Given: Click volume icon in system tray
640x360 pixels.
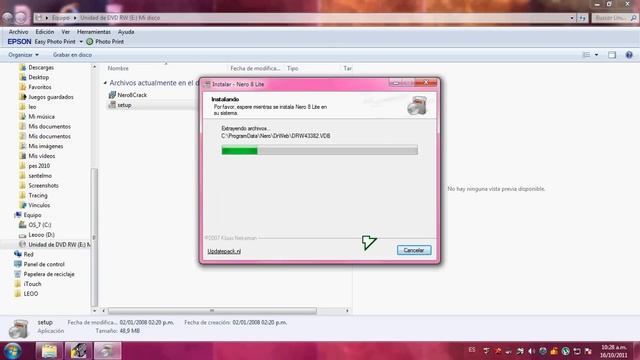Looking at the screenshot, I should point(531,351).
